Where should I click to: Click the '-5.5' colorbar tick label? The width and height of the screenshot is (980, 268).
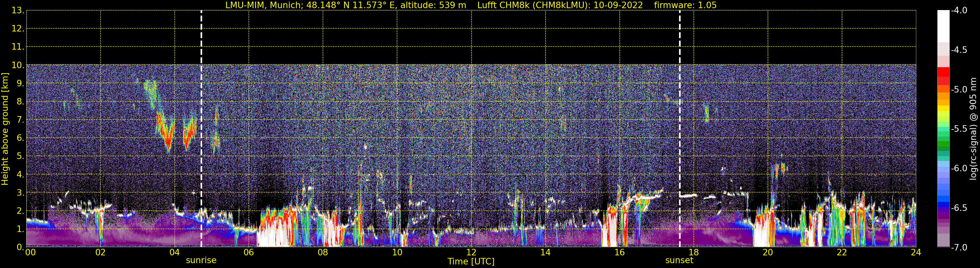(x=959, y=129)
